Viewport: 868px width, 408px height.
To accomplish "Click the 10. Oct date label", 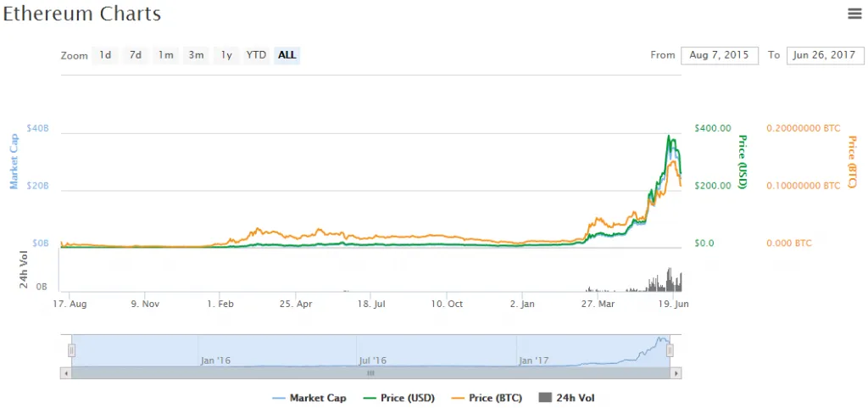I will 448,304.
